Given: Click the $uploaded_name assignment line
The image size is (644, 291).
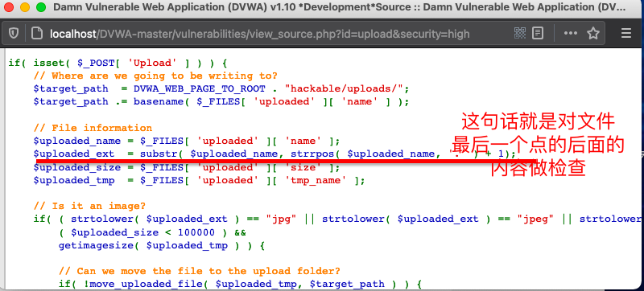Looking at the screenshot, I should (x=187, y=141).
